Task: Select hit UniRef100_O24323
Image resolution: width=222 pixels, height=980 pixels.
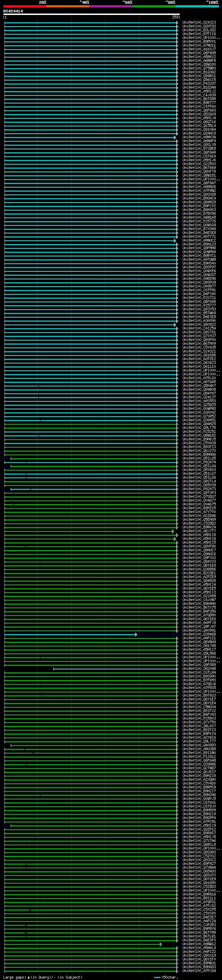Action: [199, 23]
